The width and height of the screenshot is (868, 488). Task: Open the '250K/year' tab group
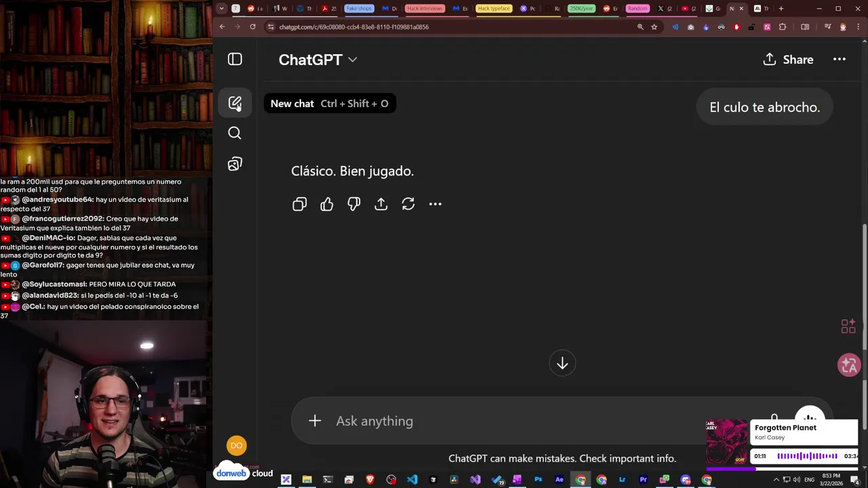[x=581, y=9]
